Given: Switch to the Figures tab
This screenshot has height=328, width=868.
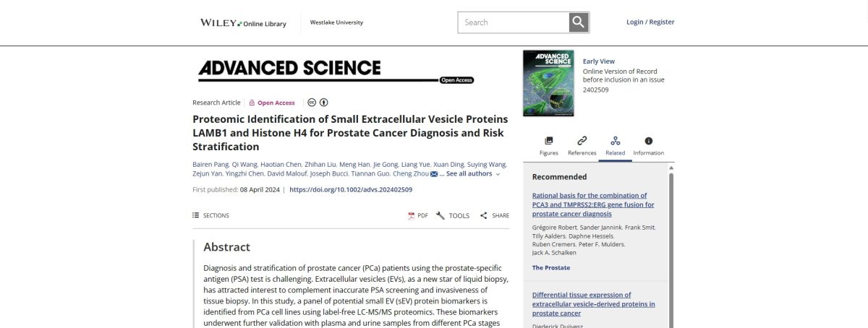Looking at the screenshot, I should [549, 145].
